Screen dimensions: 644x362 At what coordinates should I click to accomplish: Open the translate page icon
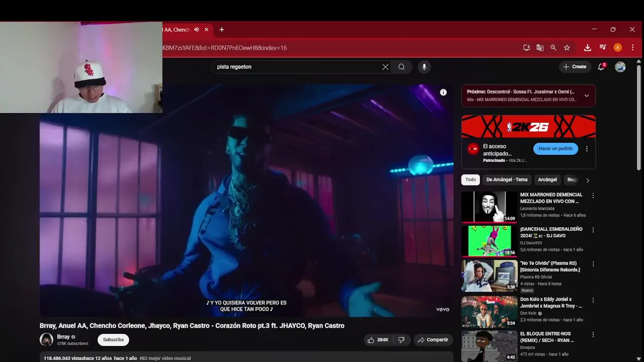540,48
